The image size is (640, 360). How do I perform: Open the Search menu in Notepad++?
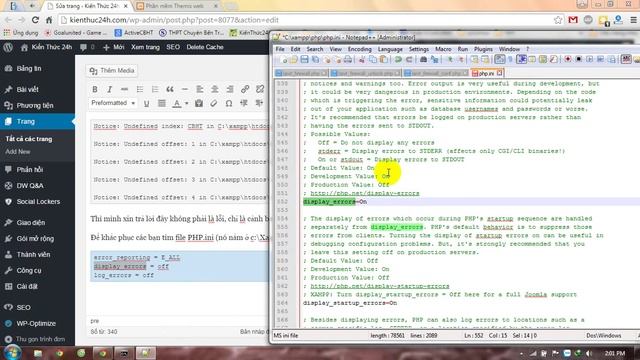315,49
